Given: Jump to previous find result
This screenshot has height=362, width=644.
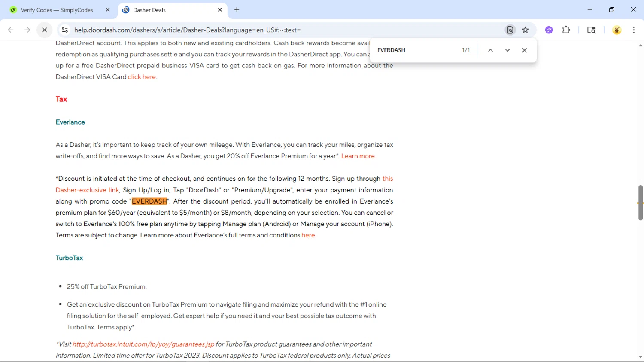Looking at the screenshot, I should pos(490,50).
